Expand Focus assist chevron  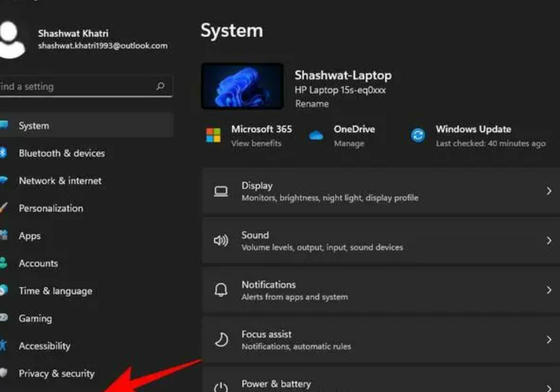(x=549, y=339)
